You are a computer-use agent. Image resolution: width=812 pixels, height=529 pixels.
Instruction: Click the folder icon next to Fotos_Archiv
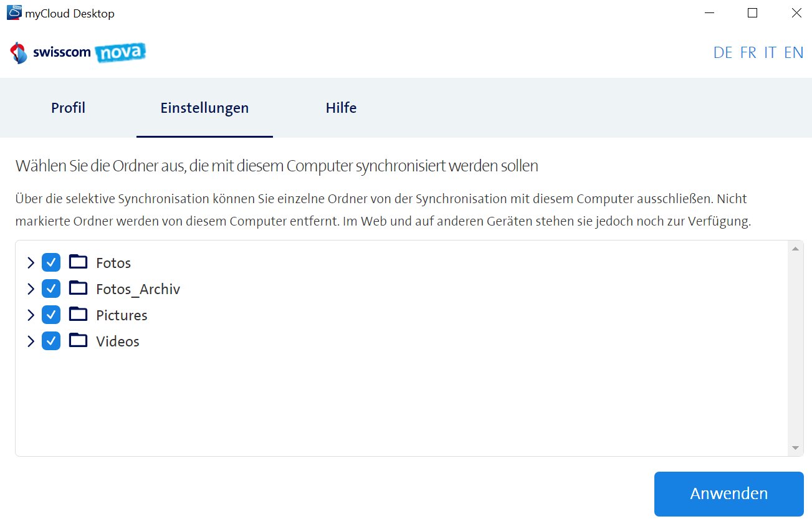pyautogui.click(x=78, y=288)
